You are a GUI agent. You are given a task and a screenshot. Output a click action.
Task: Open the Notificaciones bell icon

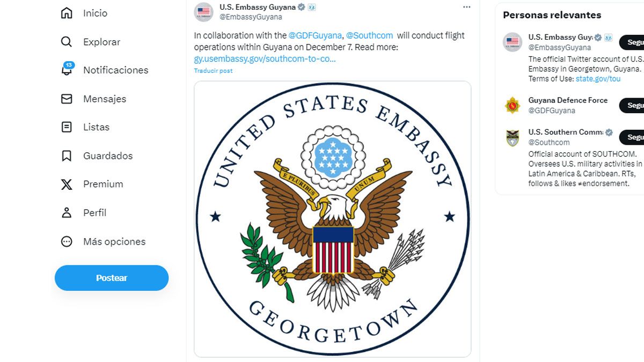[x=67, y=70]
